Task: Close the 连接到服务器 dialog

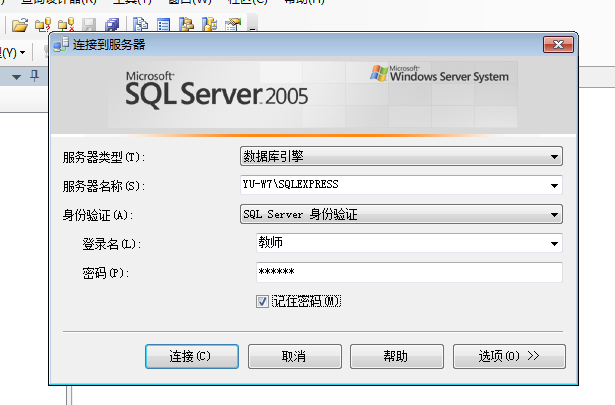Action: [558, 44]
